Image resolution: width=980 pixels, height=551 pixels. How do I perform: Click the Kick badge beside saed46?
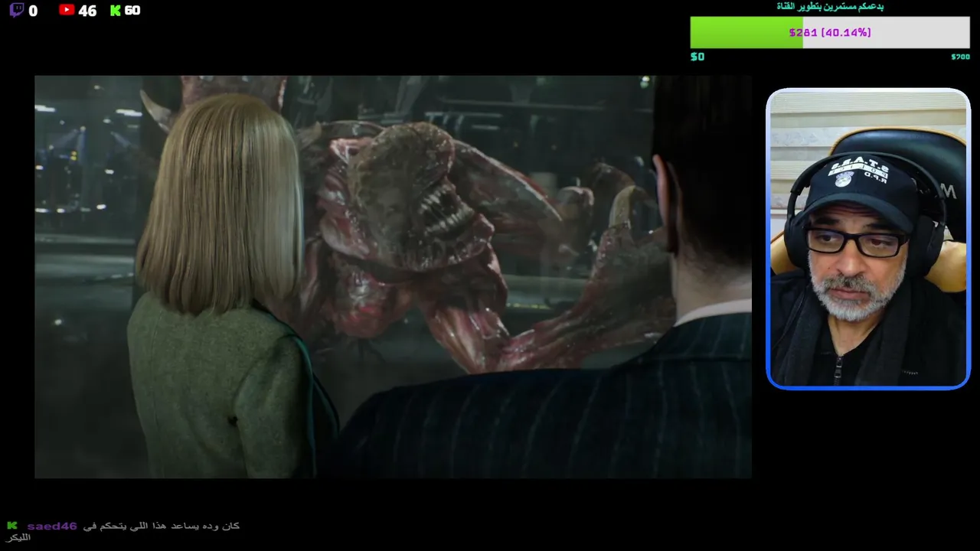point(12,526)
